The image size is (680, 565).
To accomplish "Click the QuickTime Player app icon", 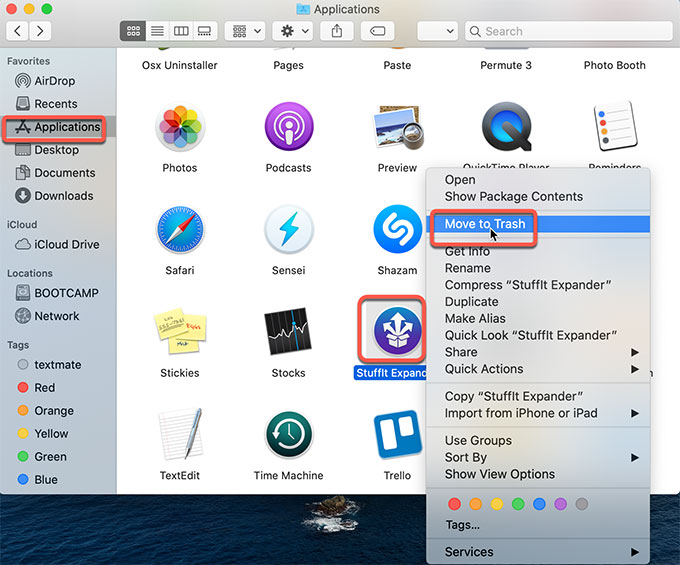I will 507,127.
